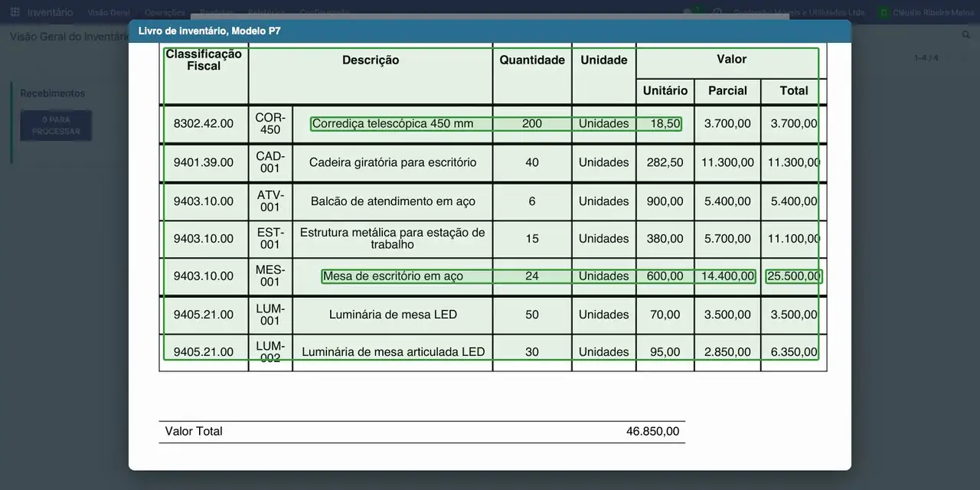This screenshot has height=490, width=980.
Task: Select product code MES-001
Action: pyautogui.click(x=270, y=276)
